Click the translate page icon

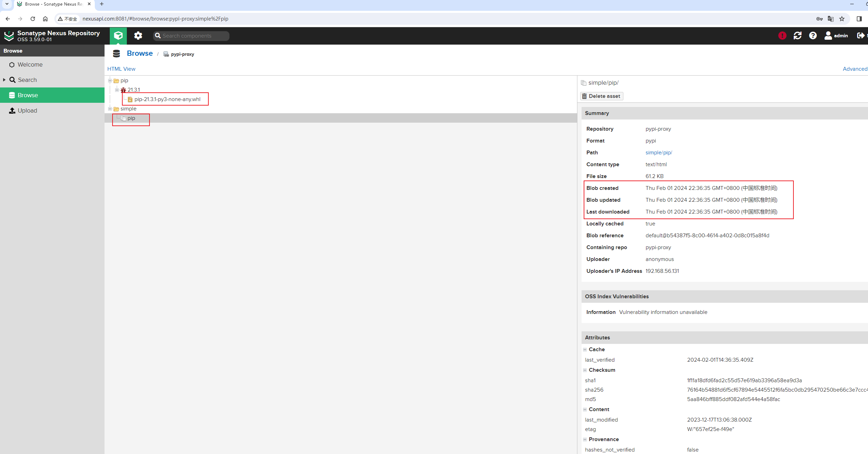(831, 19)
